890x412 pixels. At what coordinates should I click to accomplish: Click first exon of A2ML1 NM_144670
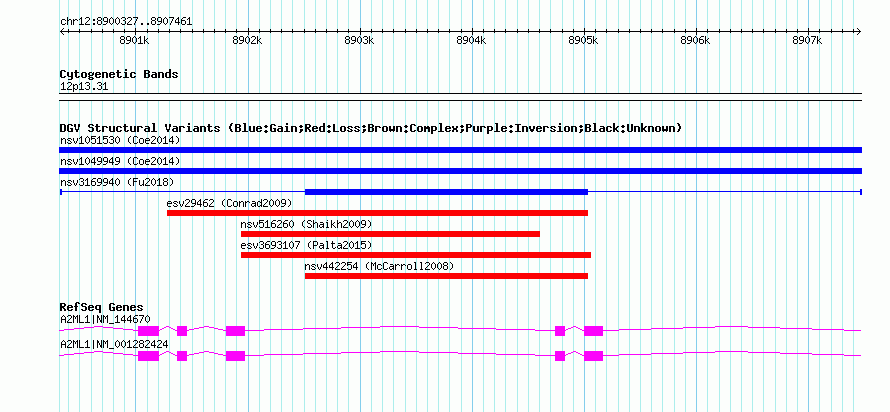(x=149, y=331)
